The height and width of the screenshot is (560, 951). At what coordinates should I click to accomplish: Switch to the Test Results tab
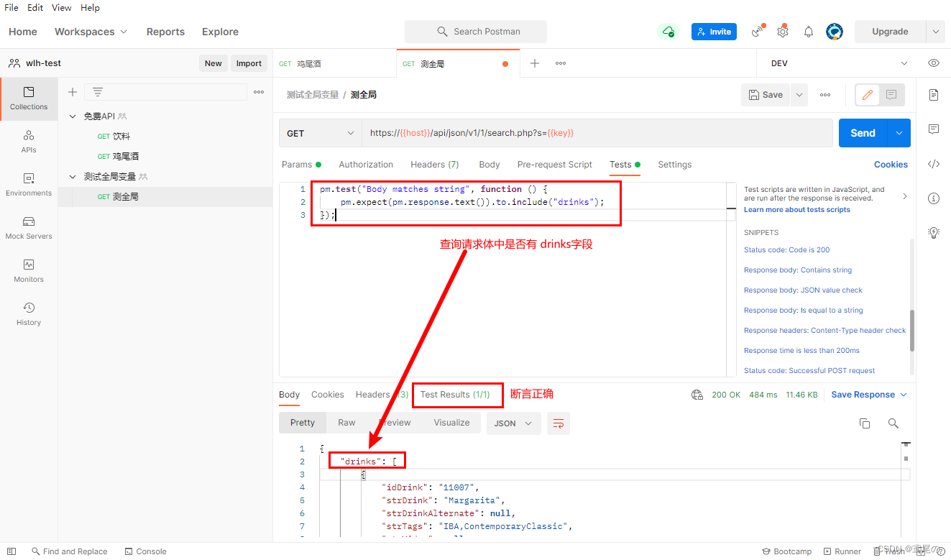pyautogui.click(x=455, y=395)
